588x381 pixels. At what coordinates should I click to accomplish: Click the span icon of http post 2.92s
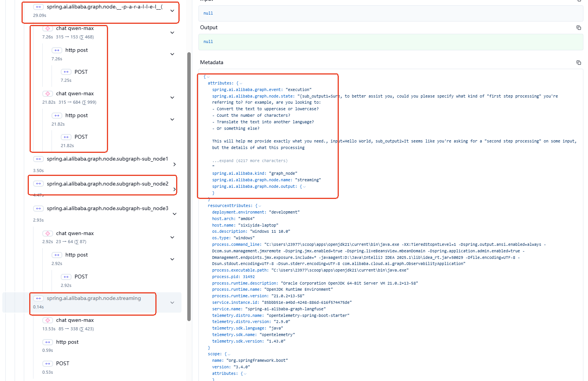57,255
